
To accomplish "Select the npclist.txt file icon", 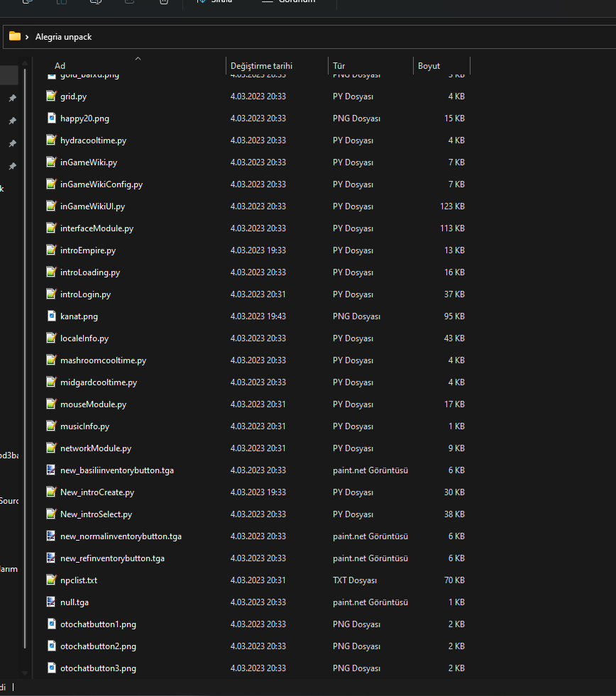I will click(52, 580).
